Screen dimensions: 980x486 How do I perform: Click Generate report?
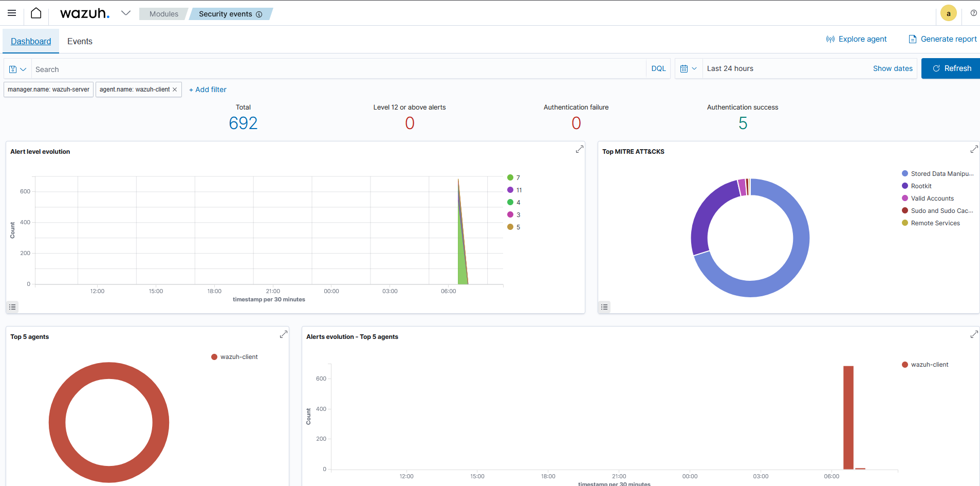942,39
